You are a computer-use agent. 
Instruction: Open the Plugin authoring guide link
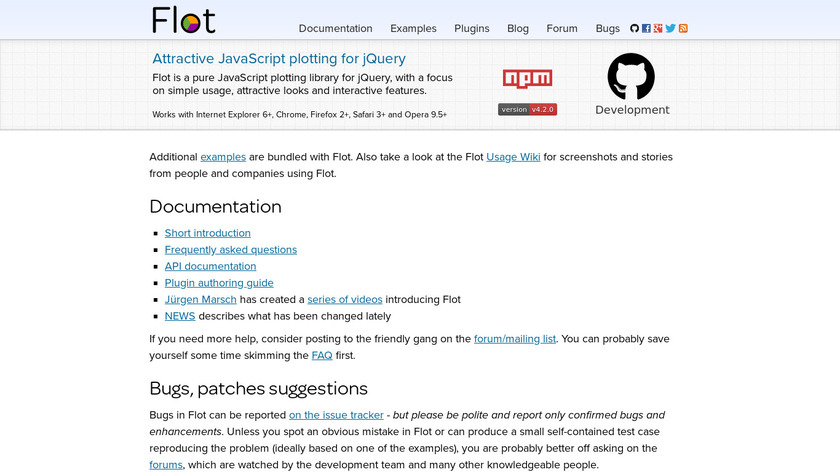point(219,283)
